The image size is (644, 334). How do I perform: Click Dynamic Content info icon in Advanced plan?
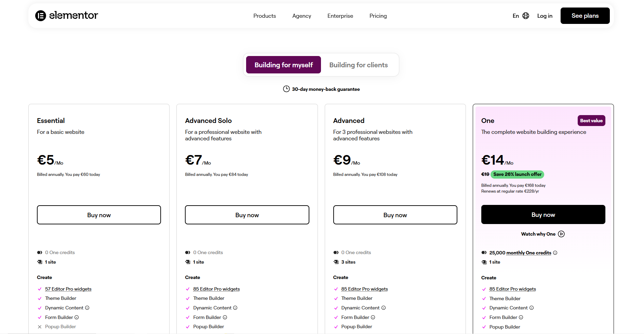click(x=384, y=308)
